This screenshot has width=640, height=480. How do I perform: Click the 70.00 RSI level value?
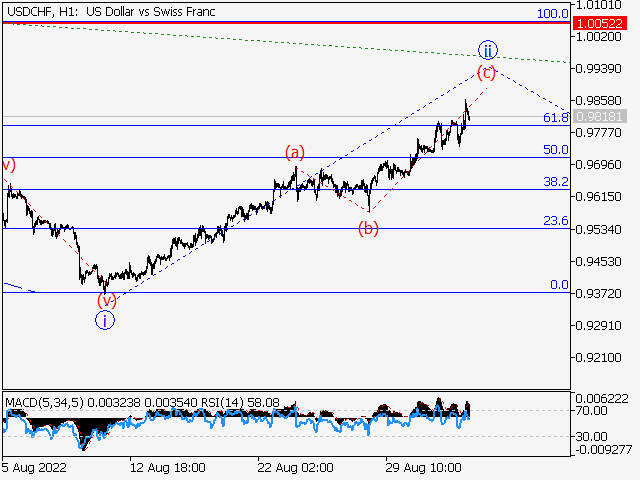(591, 410)
